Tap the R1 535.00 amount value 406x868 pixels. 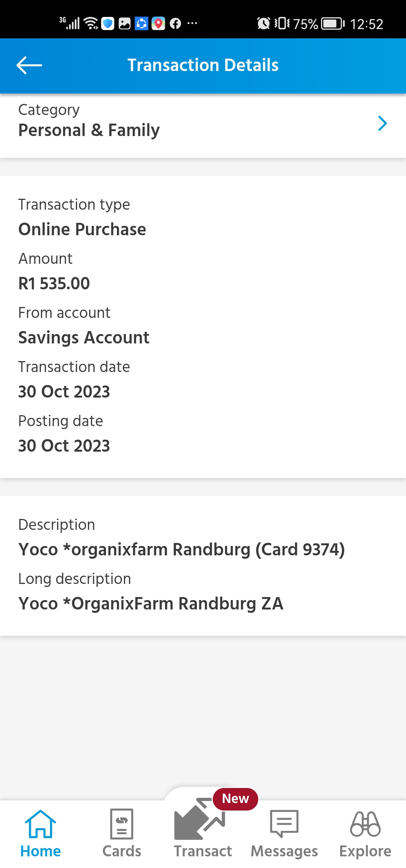tap(54, 283)
